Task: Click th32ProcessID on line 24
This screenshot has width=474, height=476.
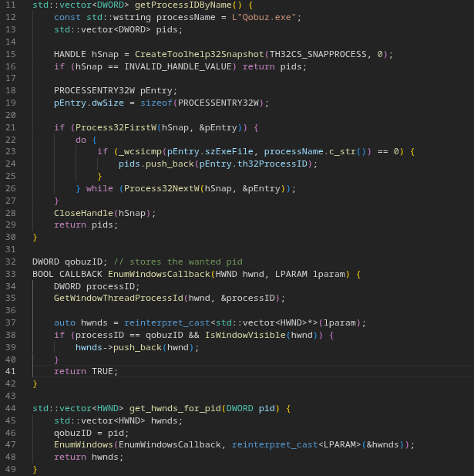Action: tap(272, 164)
